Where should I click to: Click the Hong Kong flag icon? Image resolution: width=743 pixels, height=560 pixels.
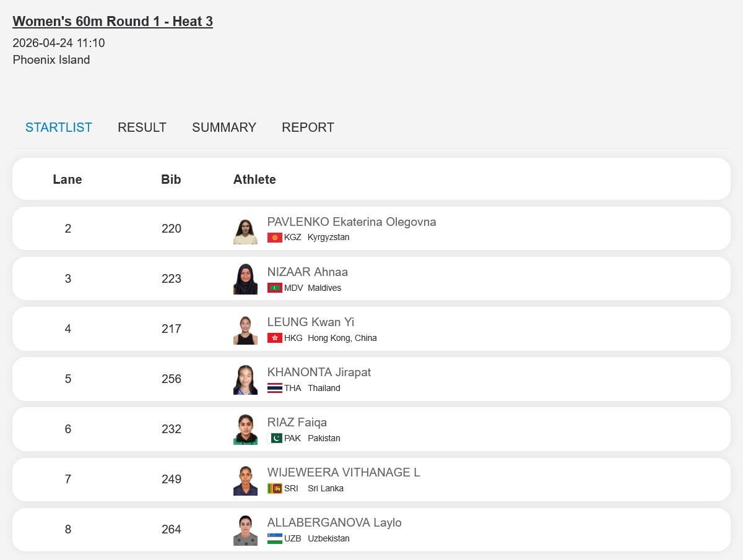click(x=274, y=338)
